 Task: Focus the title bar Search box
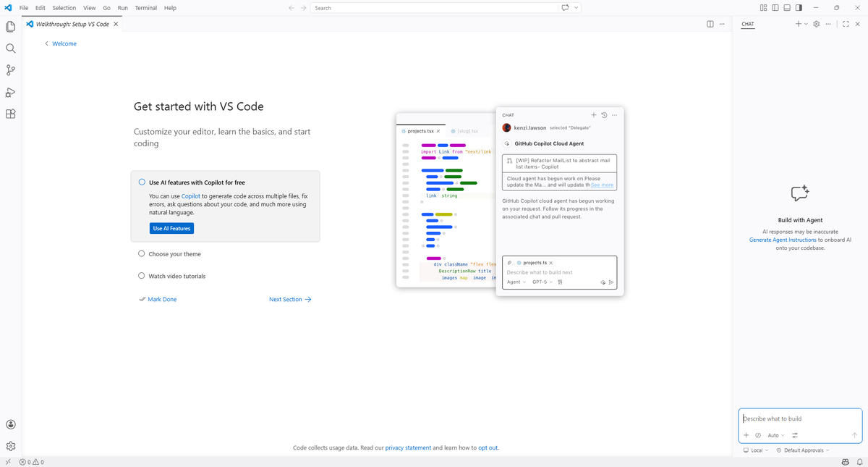click(435, 8)
